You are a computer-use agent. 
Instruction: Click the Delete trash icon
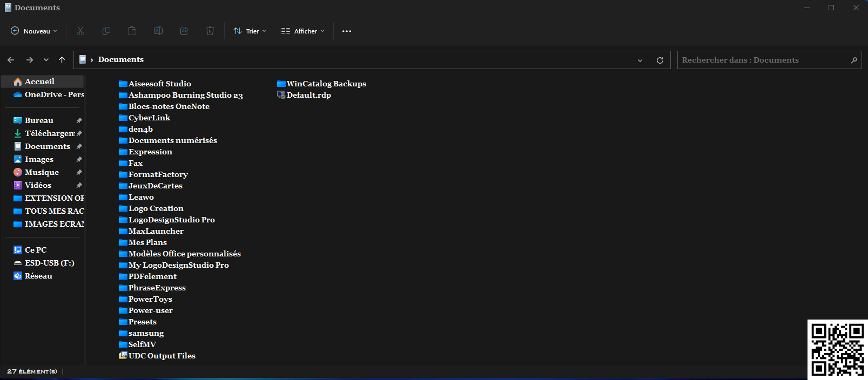pos(210,31)
